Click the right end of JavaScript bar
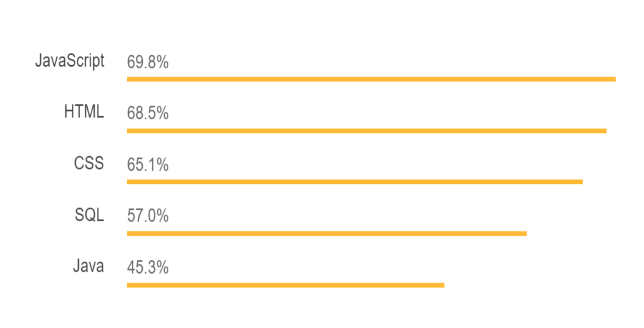Viewport: 644px width, 328px height. (614, 79)
